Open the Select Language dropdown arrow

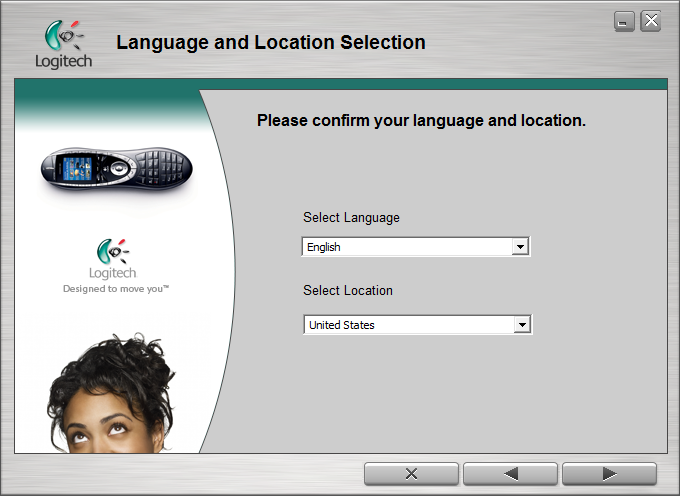[x=520, y=247]
